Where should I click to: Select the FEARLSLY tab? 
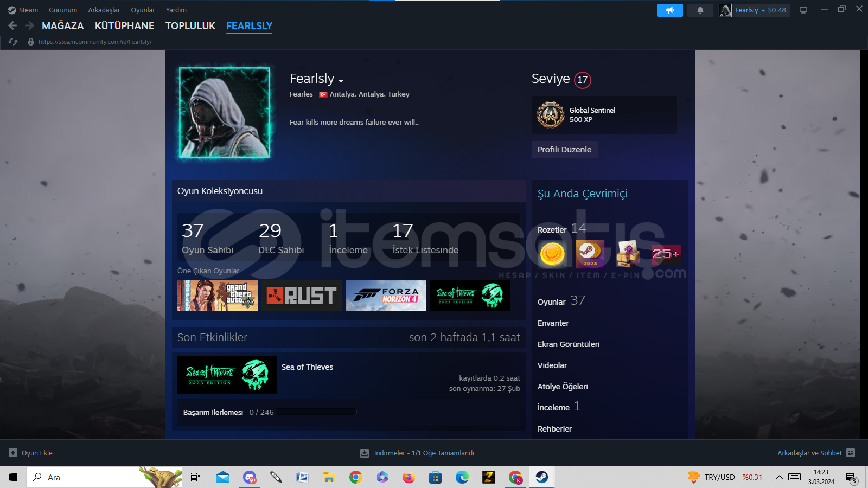click(250, 25)
